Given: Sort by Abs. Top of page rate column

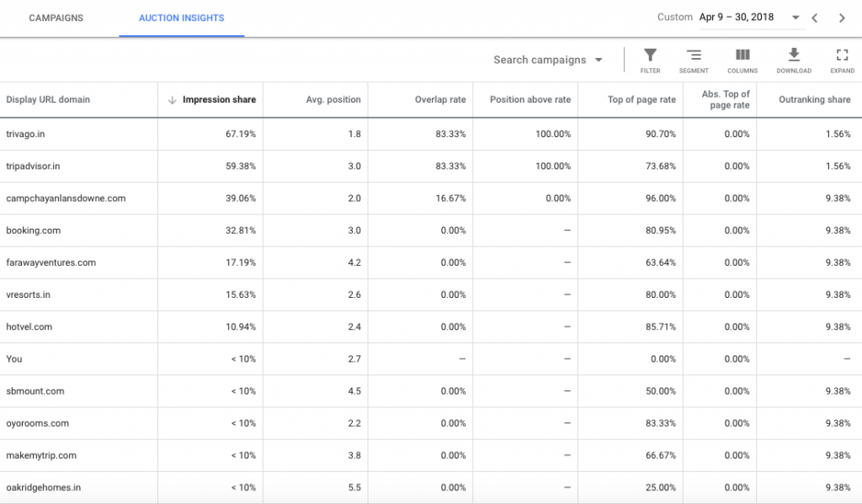Looking at the screenshot, I should pos(725,99).
